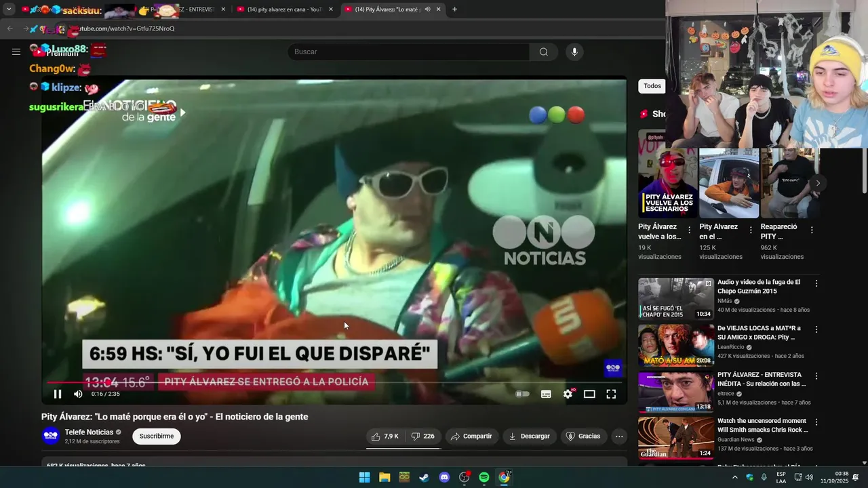Open Minecraft from the taskbar

(x=404, y=477)
